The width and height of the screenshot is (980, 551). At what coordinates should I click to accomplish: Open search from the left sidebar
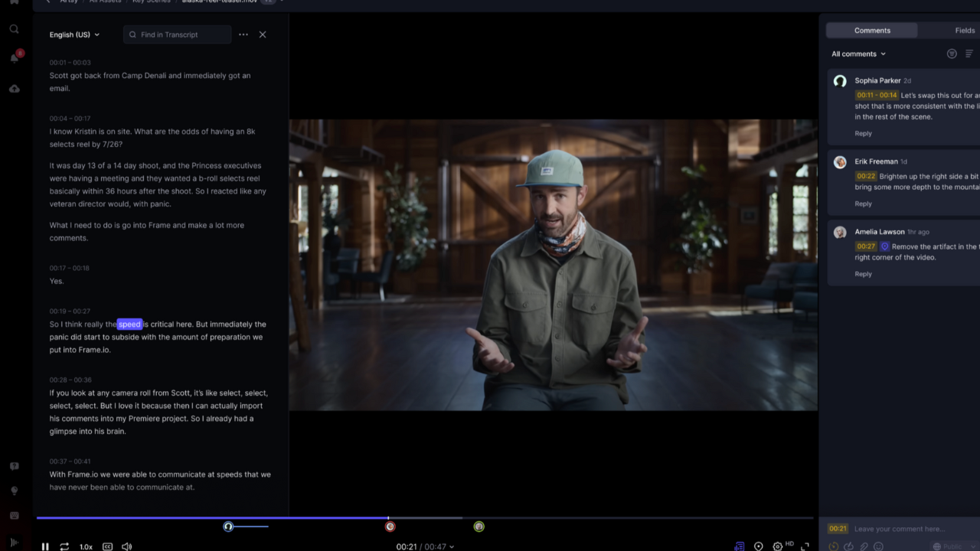pos(14,29)
